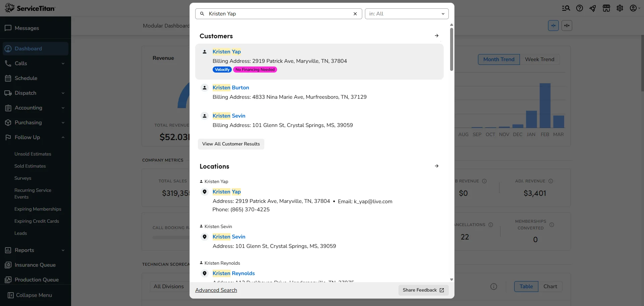
Task: Select the expanded split-view layout toggle
Action: 567,25
